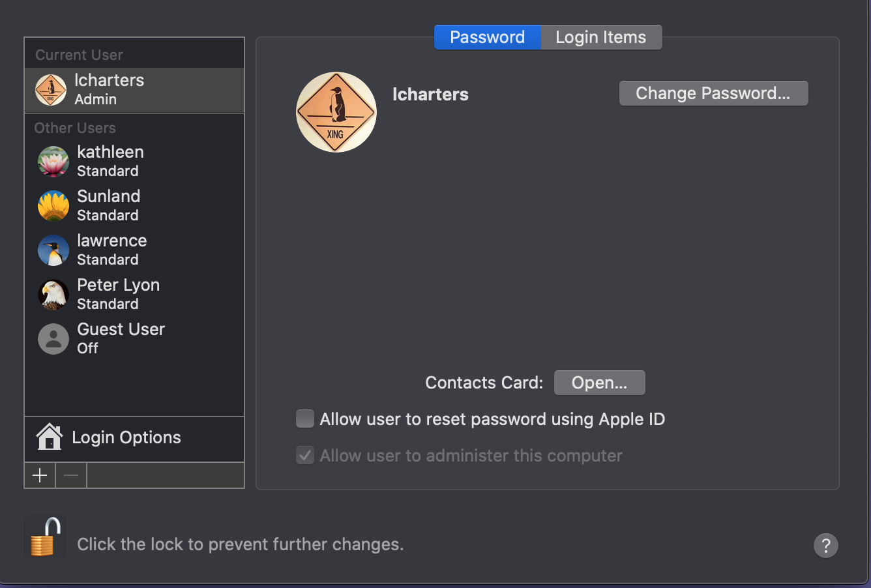Select the lawrence user entry

[134, 250]
